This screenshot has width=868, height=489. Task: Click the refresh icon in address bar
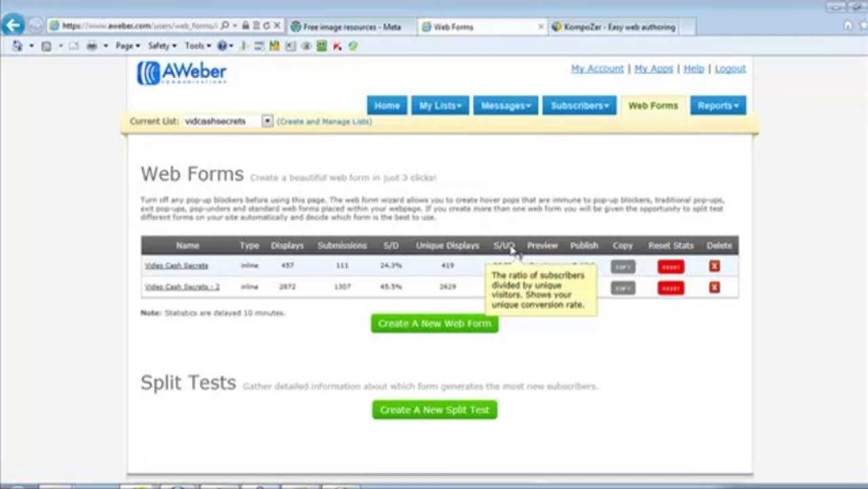pyautogui.click(x=267, y=26)
